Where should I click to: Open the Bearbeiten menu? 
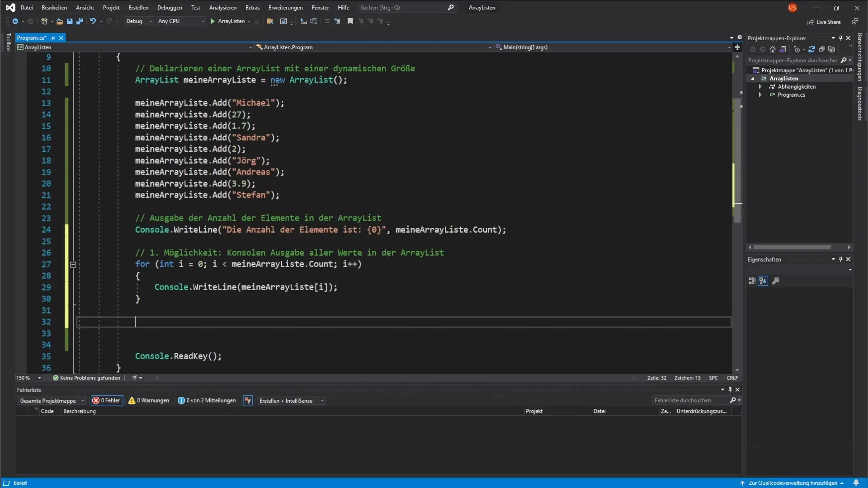coord(54,8)
